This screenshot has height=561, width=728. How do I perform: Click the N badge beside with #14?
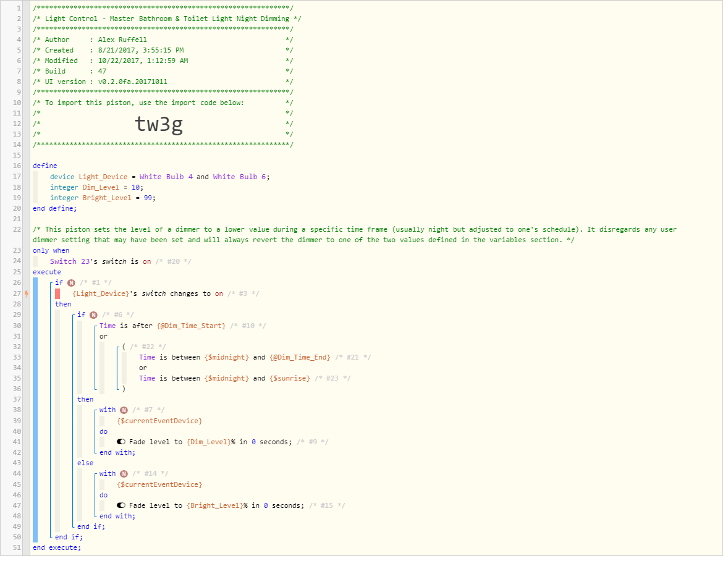click(124, 474)
